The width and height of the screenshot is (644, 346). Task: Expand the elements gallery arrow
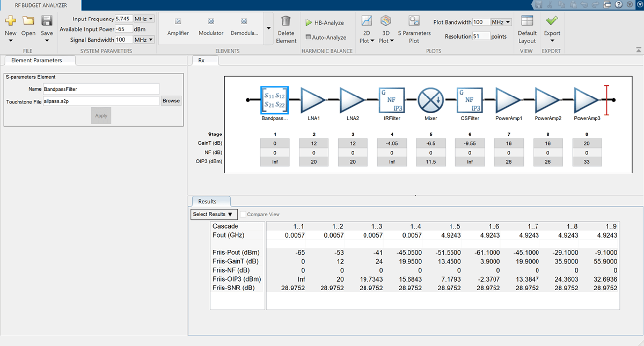coord(268,28)
